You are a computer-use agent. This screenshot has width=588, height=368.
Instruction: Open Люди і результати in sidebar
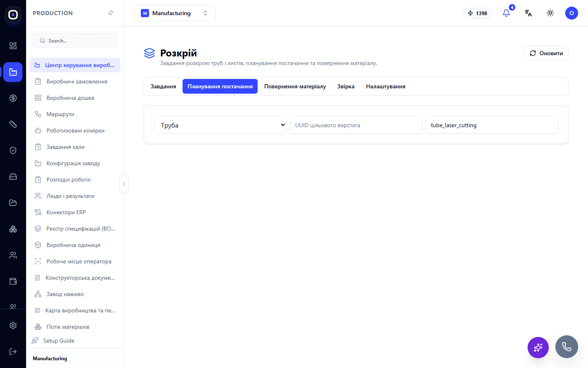(x=75, y=196)
